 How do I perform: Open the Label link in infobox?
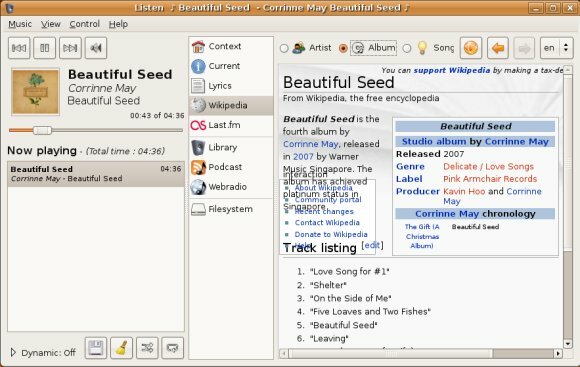409,179
